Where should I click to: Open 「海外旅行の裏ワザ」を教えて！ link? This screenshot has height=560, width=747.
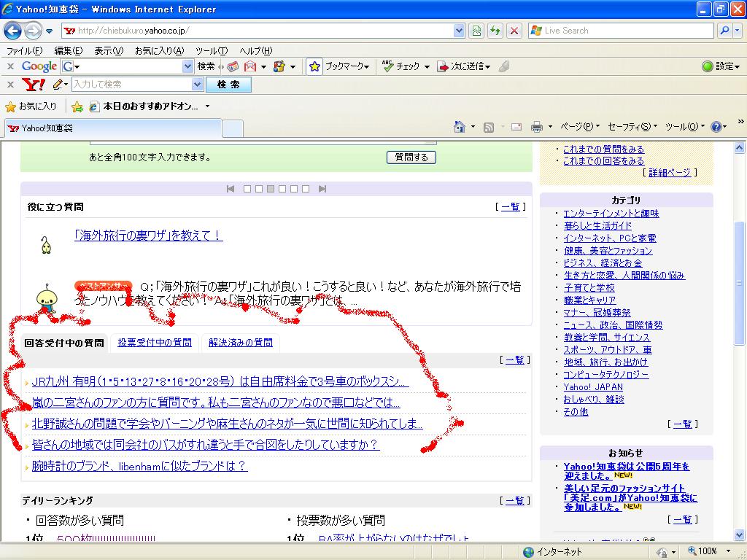[x=149, y=236]
